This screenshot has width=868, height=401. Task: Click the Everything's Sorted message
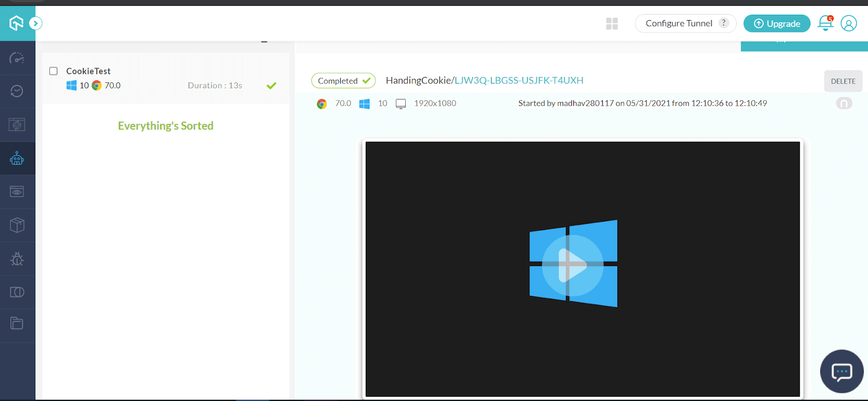(165, 126)
